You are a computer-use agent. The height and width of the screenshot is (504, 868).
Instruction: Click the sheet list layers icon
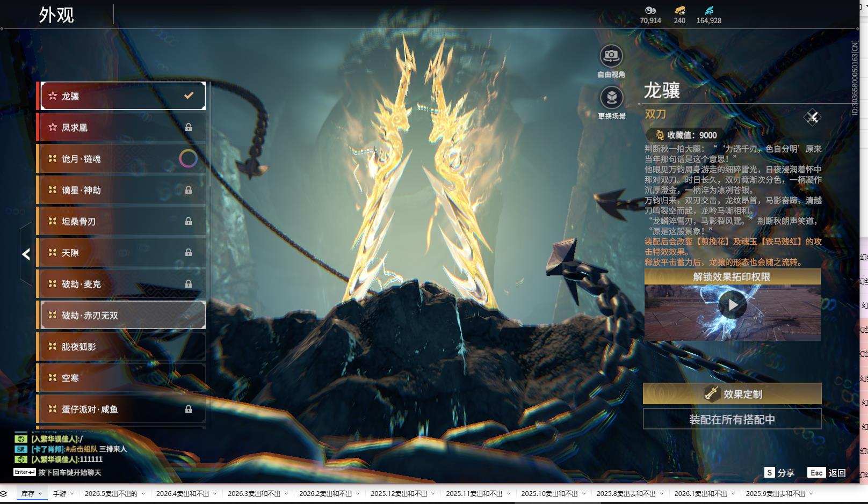coord(4,494)
